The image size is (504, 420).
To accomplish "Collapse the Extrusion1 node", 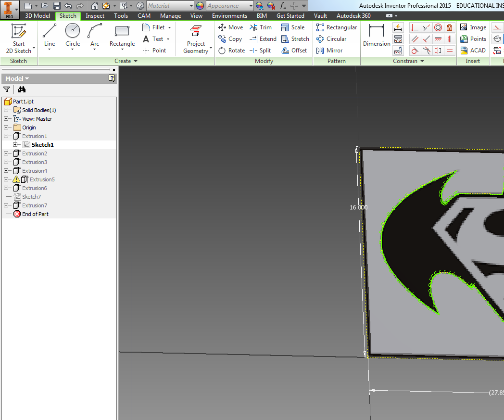I will point(6,136).
